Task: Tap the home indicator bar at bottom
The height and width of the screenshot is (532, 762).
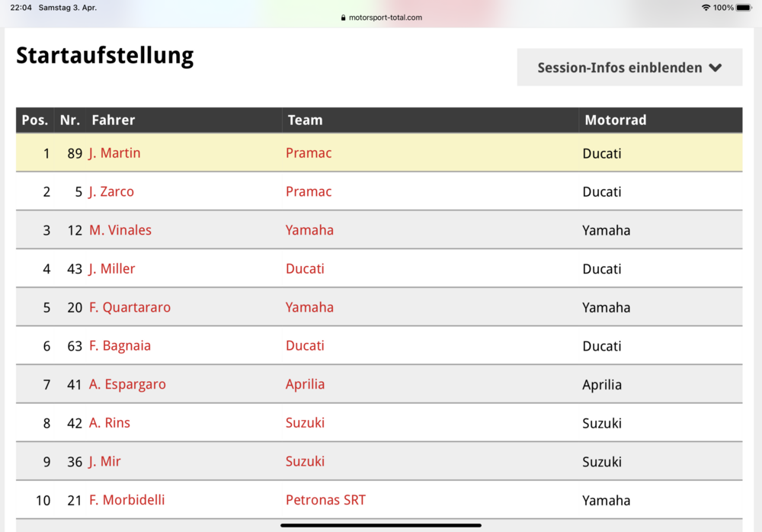Action: coord(381,525)
